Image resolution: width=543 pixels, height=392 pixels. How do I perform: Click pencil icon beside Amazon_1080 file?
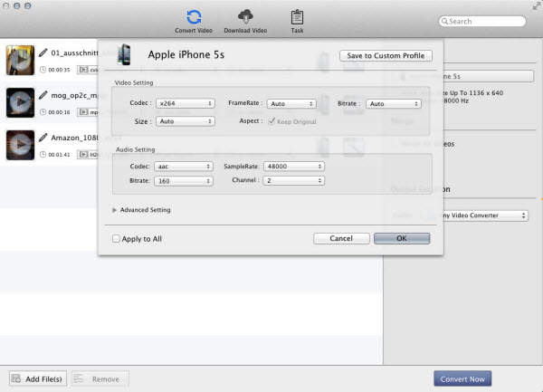tap(43, 138)
